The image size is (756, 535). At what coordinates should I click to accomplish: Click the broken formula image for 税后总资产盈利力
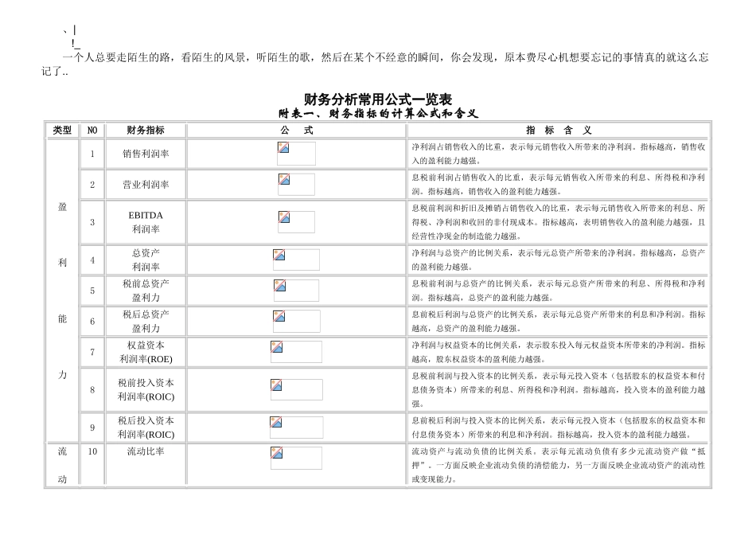296,321
